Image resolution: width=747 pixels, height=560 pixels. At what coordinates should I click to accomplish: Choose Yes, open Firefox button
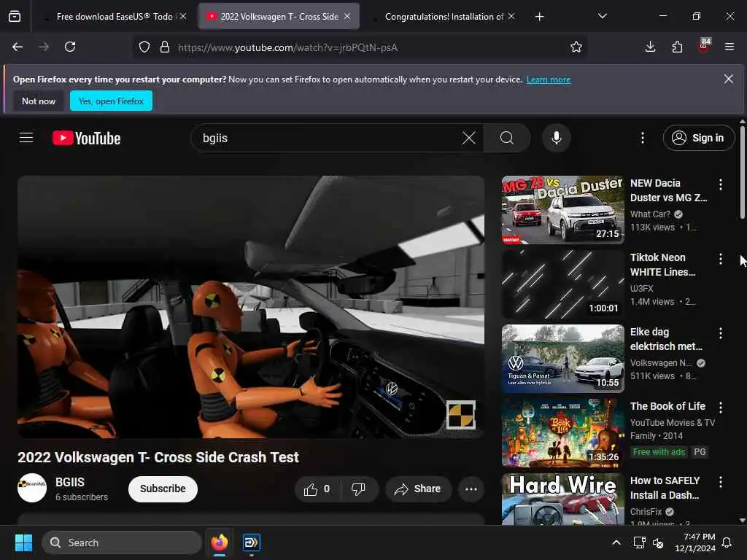click(x=111, y=101)
